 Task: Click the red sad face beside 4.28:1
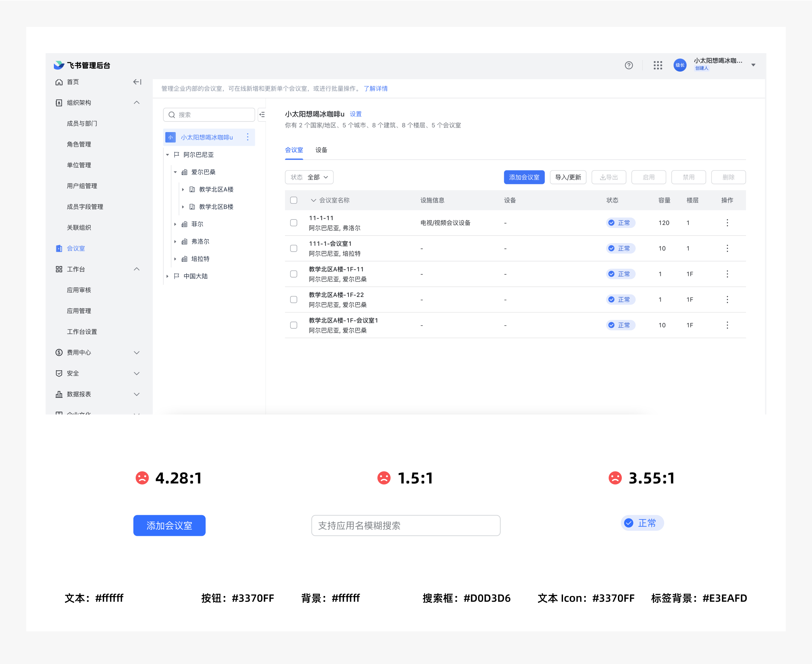tap(142, 478)
